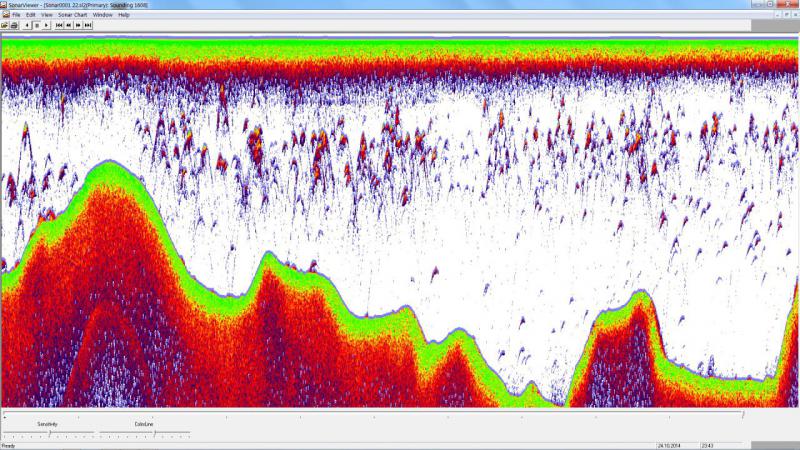
Task: Jump to the start of the recording
Action: [59, 25]
